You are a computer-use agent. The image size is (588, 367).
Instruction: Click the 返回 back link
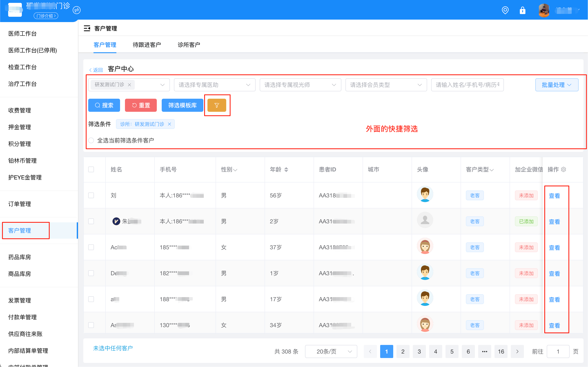(96, 70)
